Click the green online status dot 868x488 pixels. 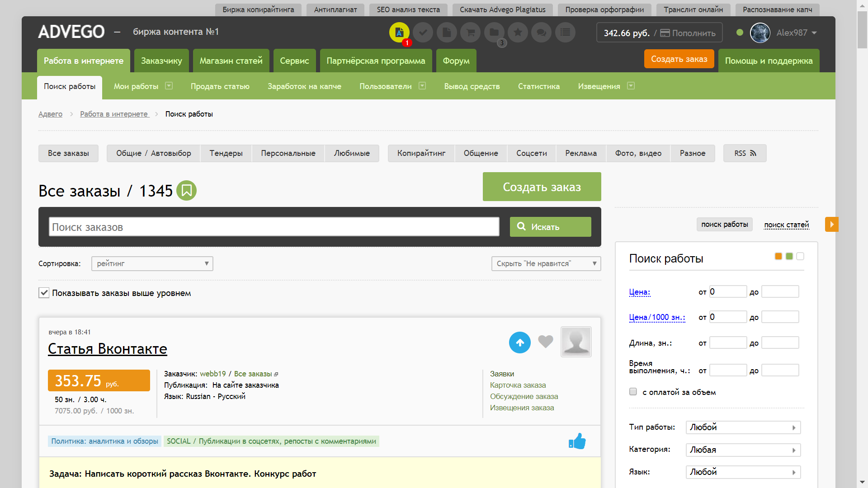coord(740,33)
